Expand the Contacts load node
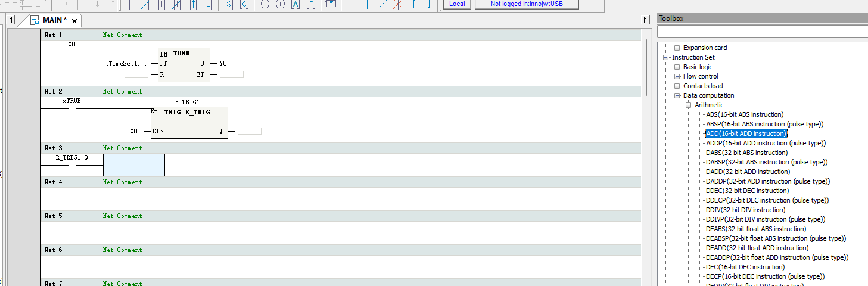868x286 pixels. pos(677,86)
